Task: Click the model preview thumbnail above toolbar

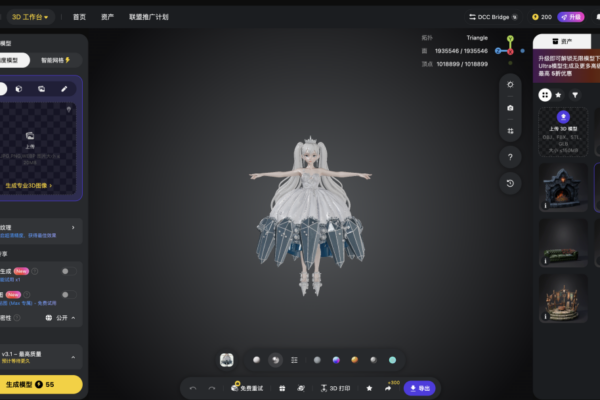Action: pyautogui.click(x=227, y=360)
